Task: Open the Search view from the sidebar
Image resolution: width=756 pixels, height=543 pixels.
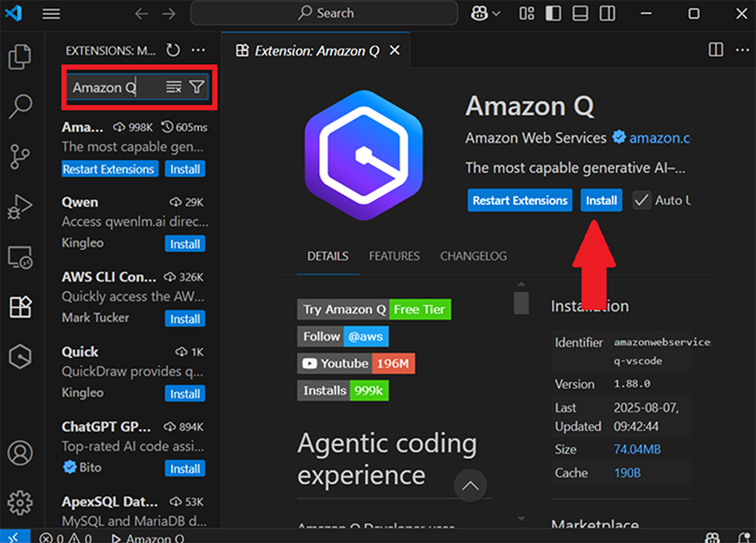Action: 22,106
